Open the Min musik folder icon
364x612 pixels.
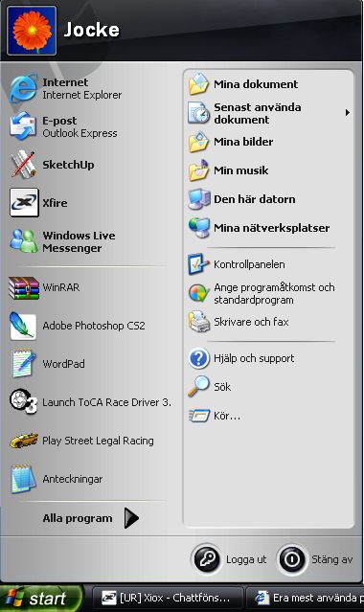point(199,170)
